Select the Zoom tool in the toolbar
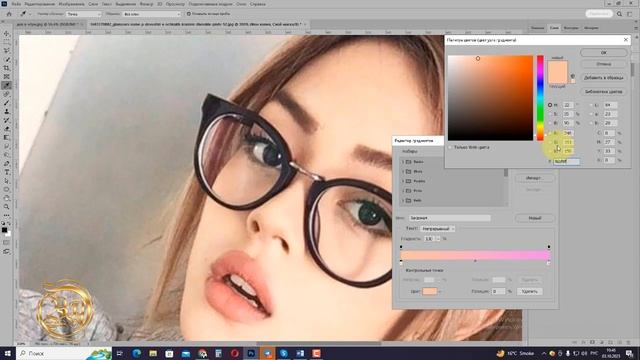Viewport: 640px width, 360px height. tap(7, 207)
